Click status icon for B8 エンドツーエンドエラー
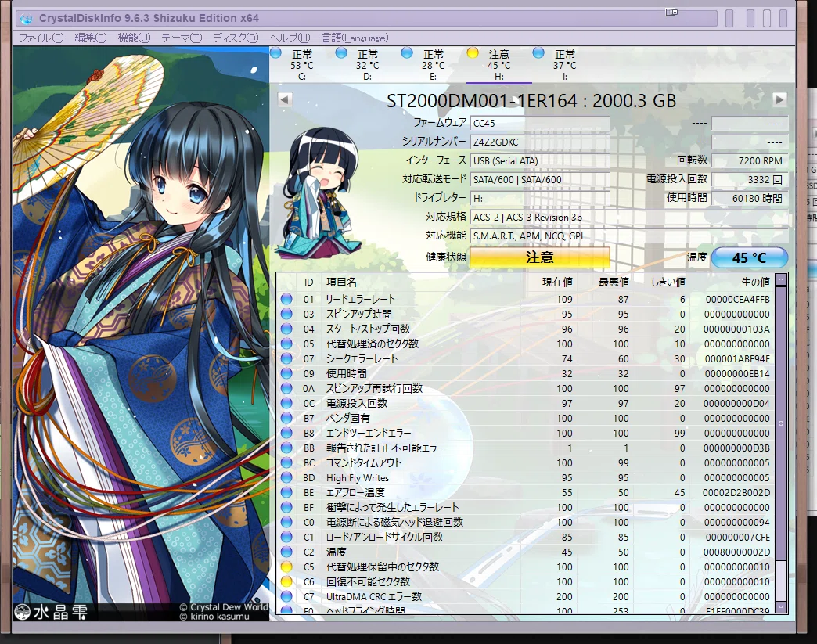This screenshot has height=644, width=817. click(x=286, y=433)
